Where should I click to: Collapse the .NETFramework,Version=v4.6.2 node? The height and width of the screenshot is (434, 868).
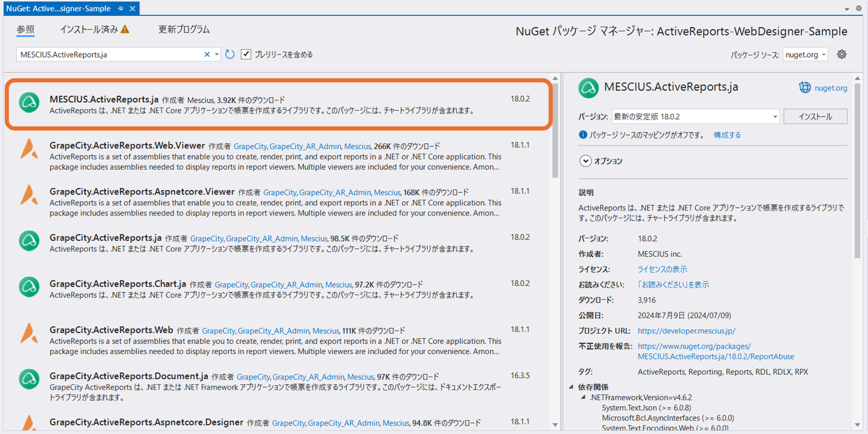pyautogui.click(x=583, y=397)
